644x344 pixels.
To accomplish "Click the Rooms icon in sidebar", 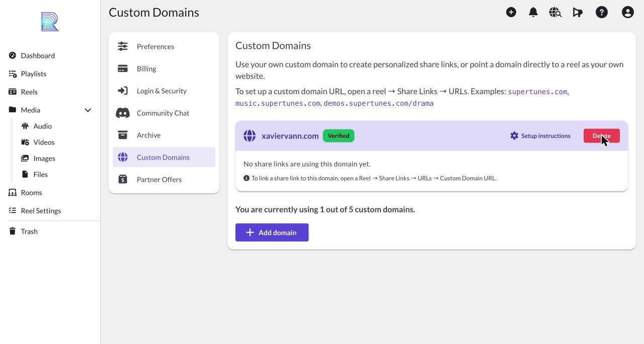I will pos(13,192).
